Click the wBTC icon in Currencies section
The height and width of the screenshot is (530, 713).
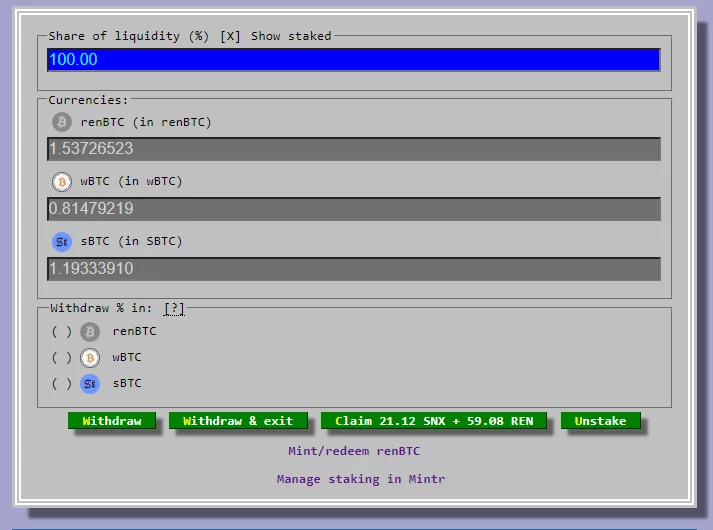62,182
